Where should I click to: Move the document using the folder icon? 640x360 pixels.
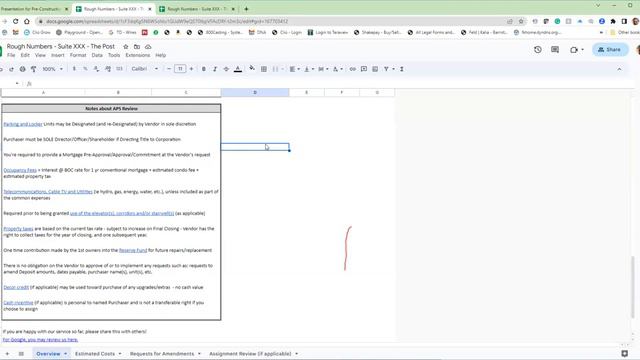137,47
